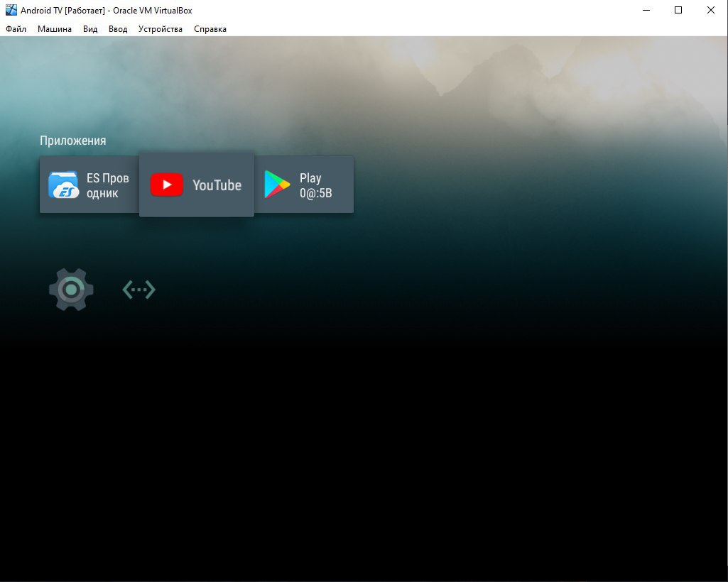Open the Google Play store tile
The width and height of the screenshot is (728, 582).
[304, 185]
